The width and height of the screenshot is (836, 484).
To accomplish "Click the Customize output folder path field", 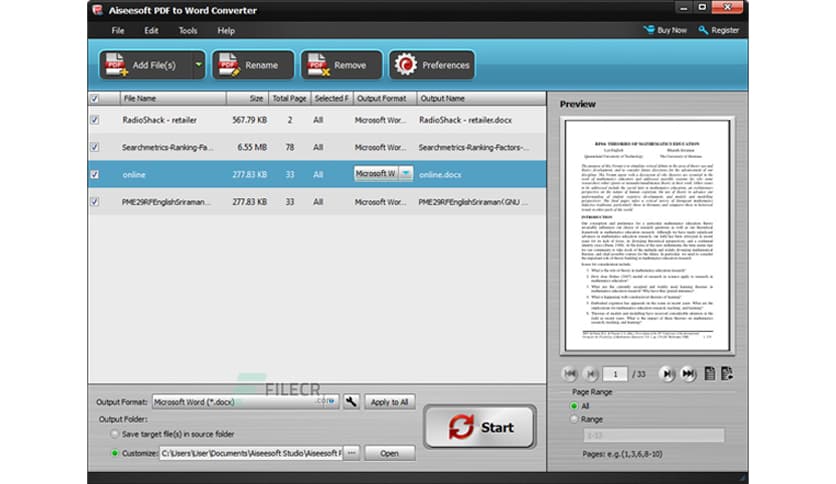I will [x=251, y=453].
